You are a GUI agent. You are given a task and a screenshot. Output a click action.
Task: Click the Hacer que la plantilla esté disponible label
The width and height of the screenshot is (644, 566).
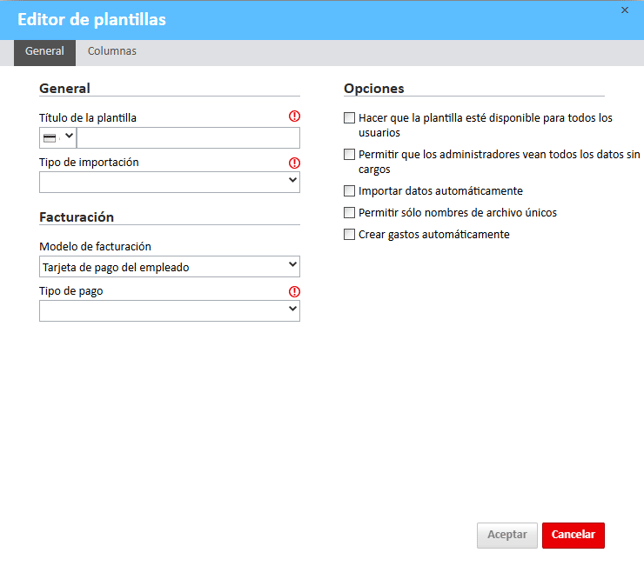click(x=485, y=125)
